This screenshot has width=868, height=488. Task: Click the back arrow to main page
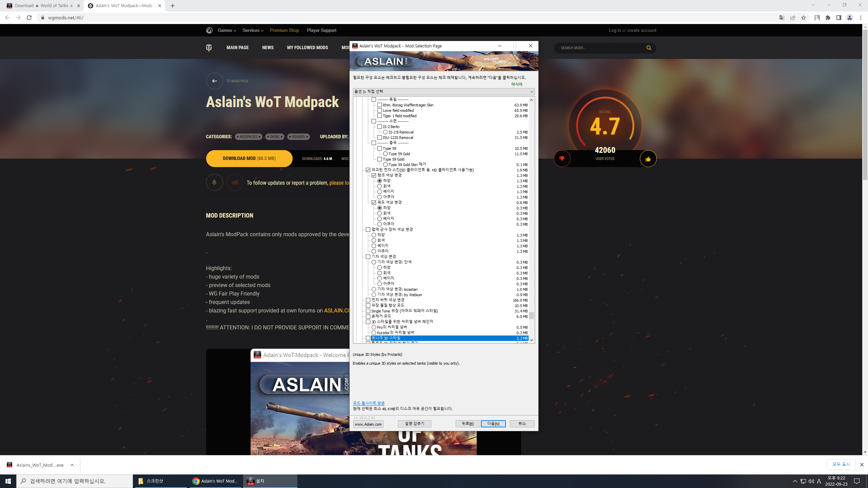point(214,81)
